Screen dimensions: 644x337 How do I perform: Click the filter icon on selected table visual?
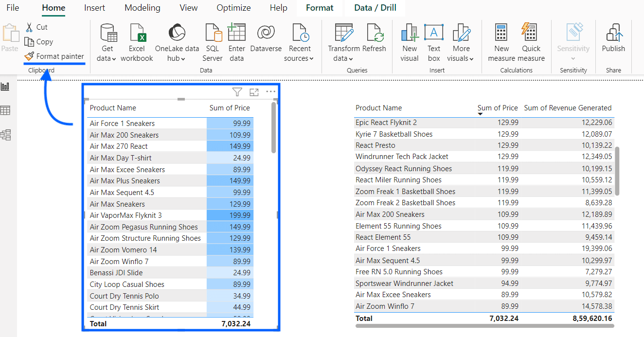coord(237,92)
